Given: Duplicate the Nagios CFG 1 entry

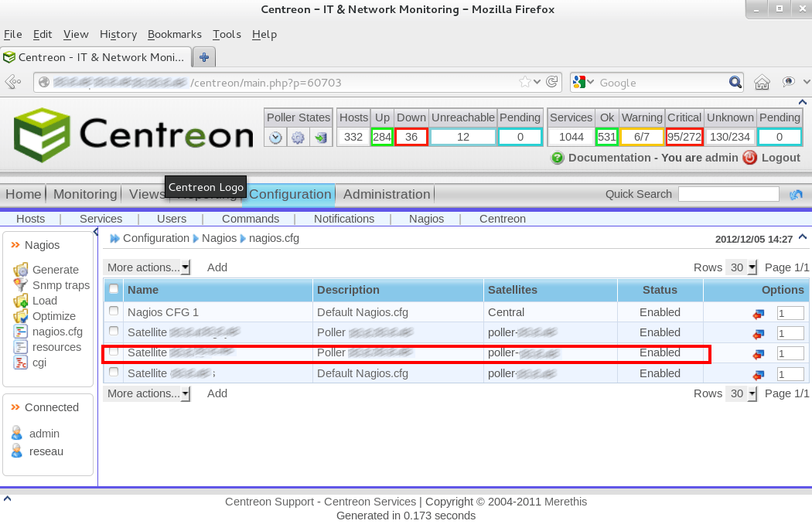Looking at the screenshot, I should point(759,312).
